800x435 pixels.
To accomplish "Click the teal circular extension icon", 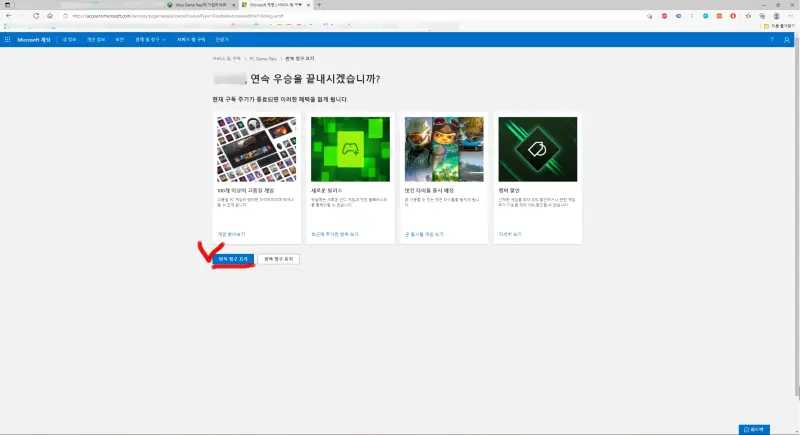I will 706,16.
